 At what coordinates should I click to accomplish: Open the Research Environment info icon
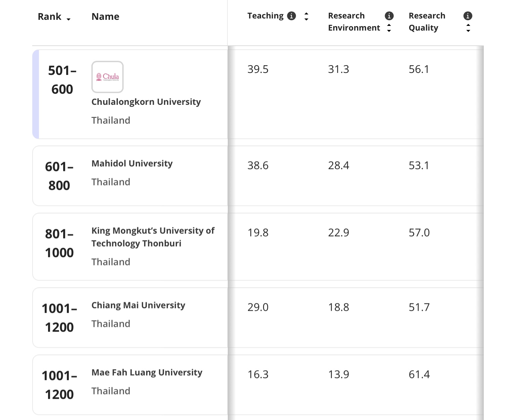(389, 16)
